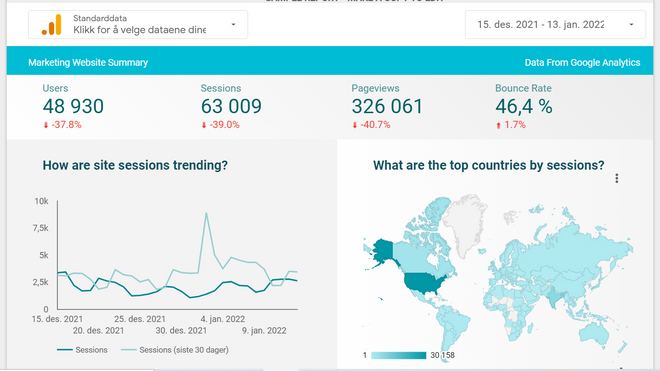The width and height of the screenshot is (660, 371).
Task: Click the map color scale gradient bar
Action: (x=399, y=355)
